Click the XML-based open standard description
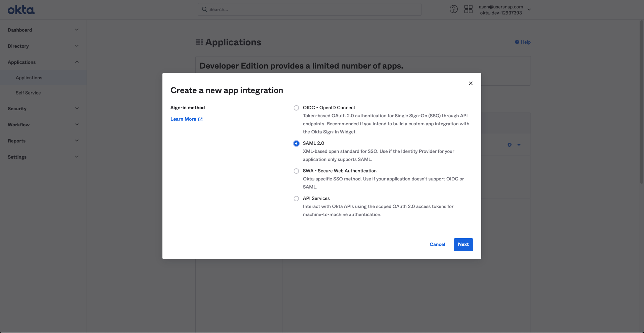Screen dimensions: 644x333 point(379,155)
